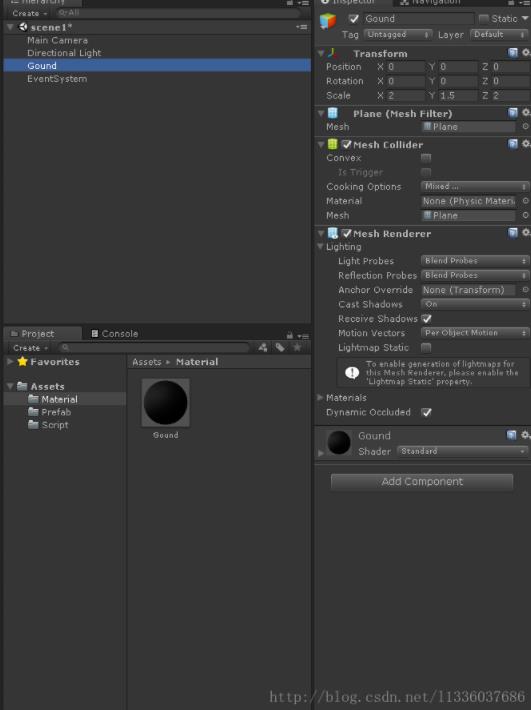This screenshot has height=710, width=531.
Task: Open Mesh Renderer help icon
Action: point(513,233)
